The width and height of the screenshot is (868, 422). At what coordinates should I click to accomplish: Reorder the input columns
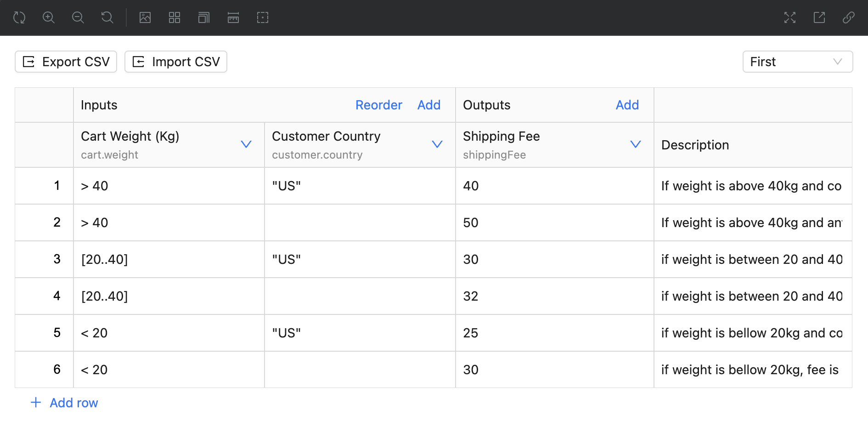(x=378, y=105)
